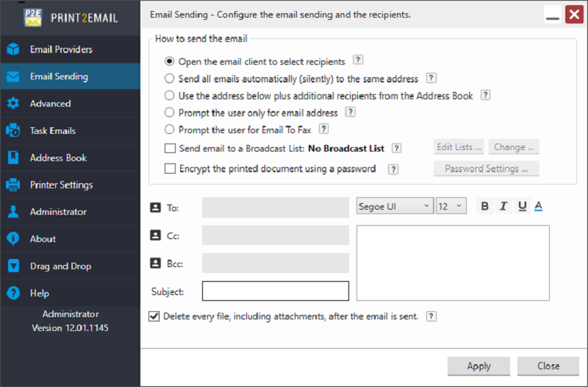Click the Address Book sidebar icon
Image resolution: width=588 pixels, height=387 pixels.
[x=12, y=157]
